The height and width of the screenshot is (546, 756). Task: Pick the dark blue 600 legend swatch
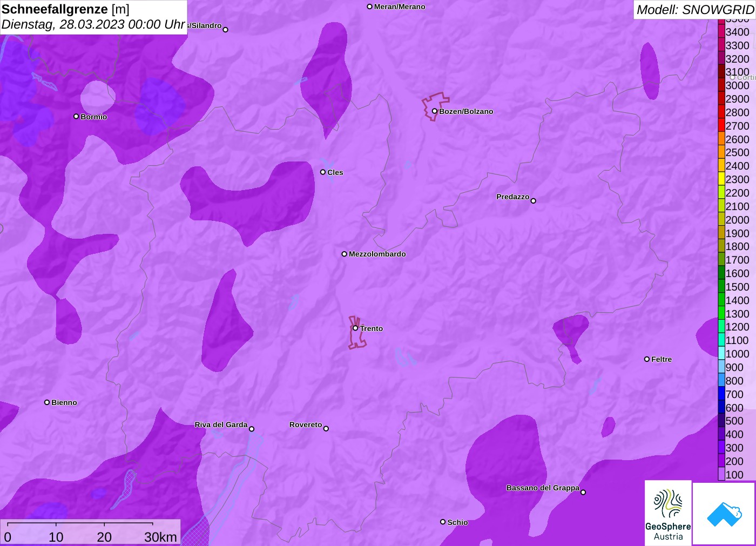click(721, 407)
